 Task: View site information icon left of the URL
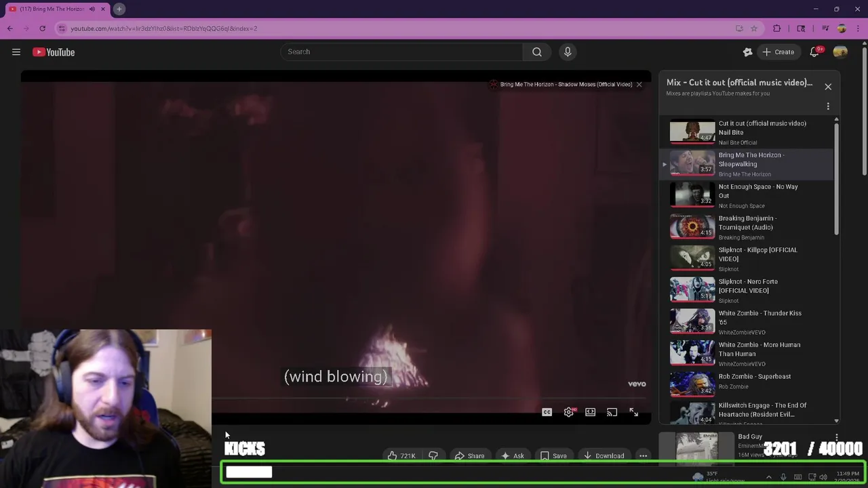pos(62,28)
